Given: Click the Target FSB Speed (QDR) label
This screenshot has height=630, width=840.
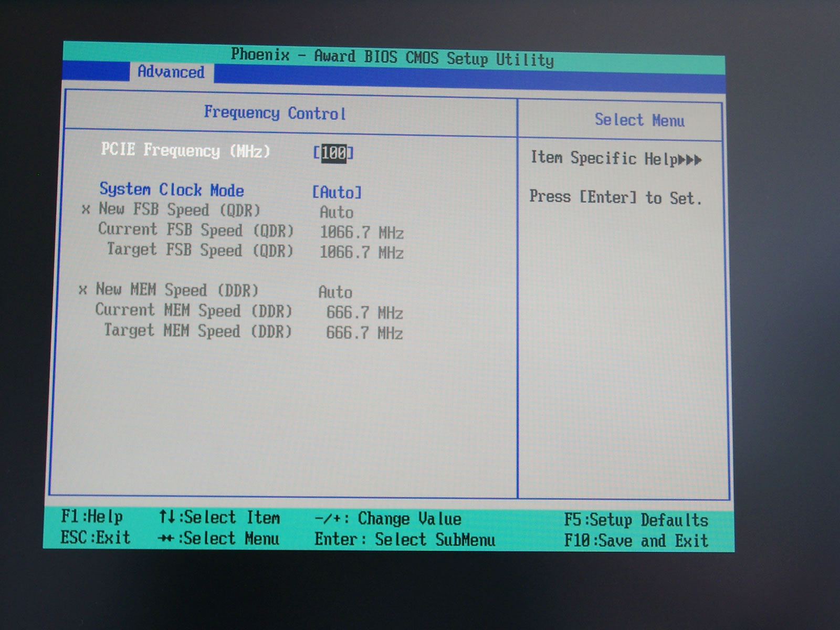Looking at the screenshot, I should 200,250.
